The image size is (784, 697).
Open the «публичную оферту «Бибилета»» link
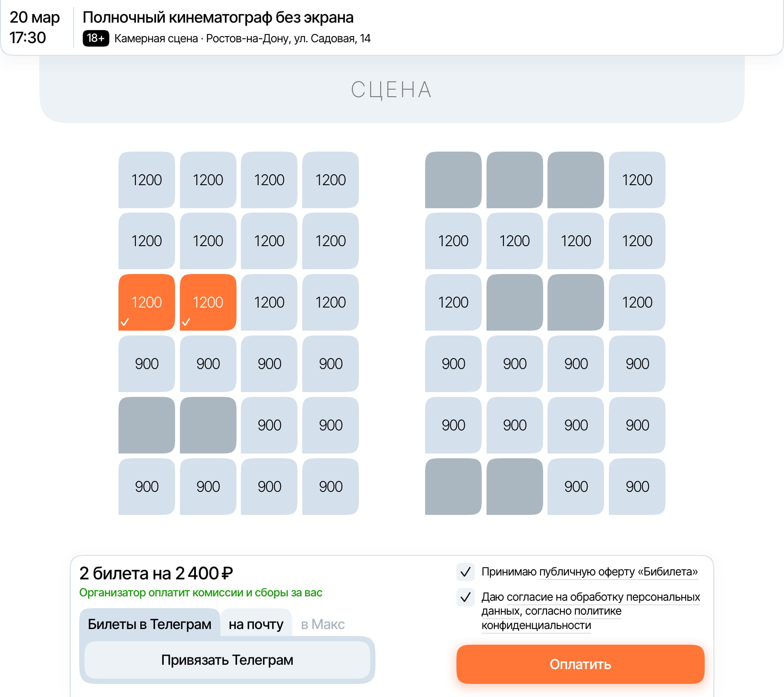click(x=618, y=572)
